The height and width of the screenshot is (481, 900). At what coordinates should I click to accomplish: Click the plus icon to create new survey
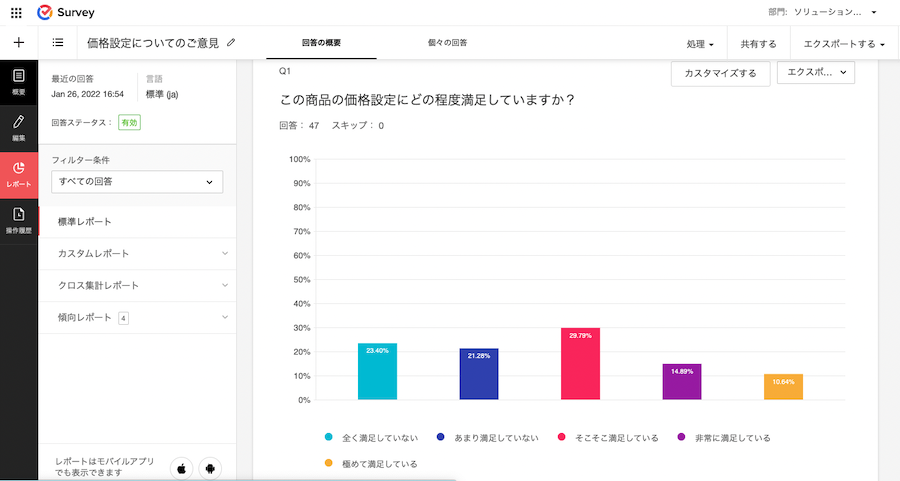pos(18,43)
